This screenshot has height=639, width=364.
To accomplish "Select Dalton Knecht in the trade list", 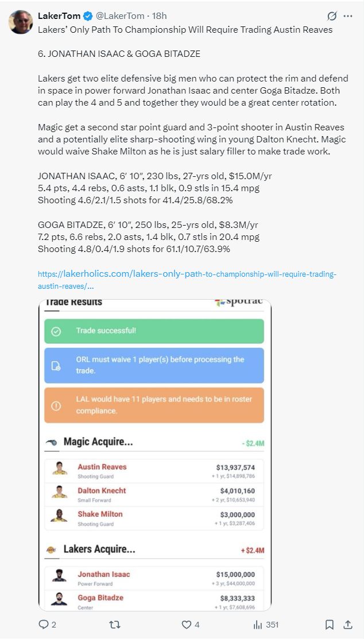I will pyautogui.click(x=102, y=490).
